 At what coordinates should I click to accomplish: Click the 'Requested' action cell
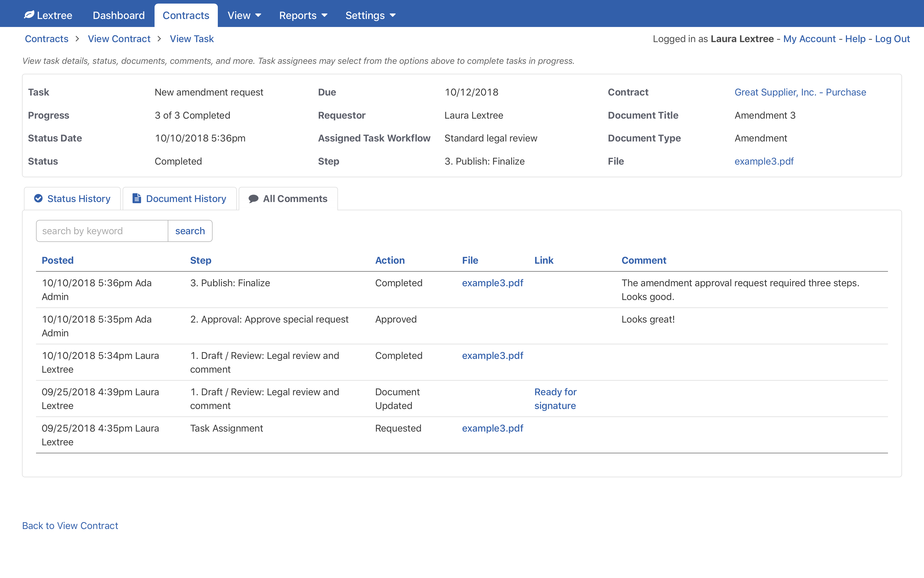click(x=398, y=428)
